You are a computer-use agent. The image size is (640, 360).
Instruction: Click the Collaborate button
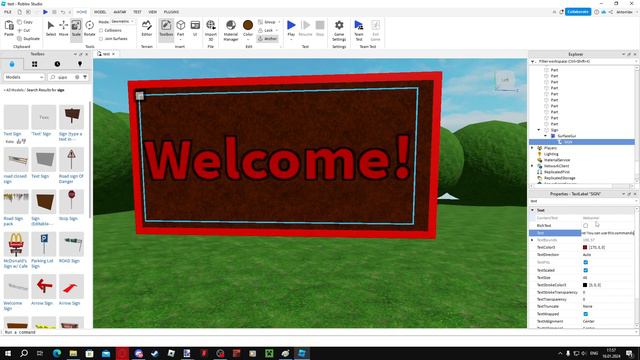578,12
